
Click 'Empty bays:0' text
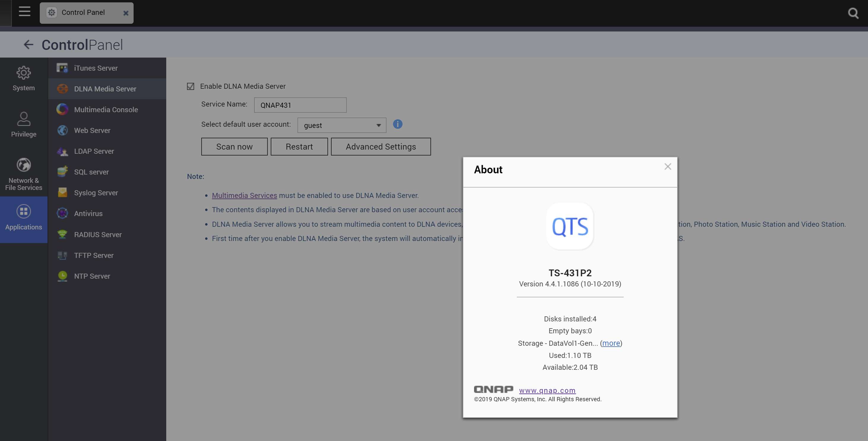coord(570,331)
